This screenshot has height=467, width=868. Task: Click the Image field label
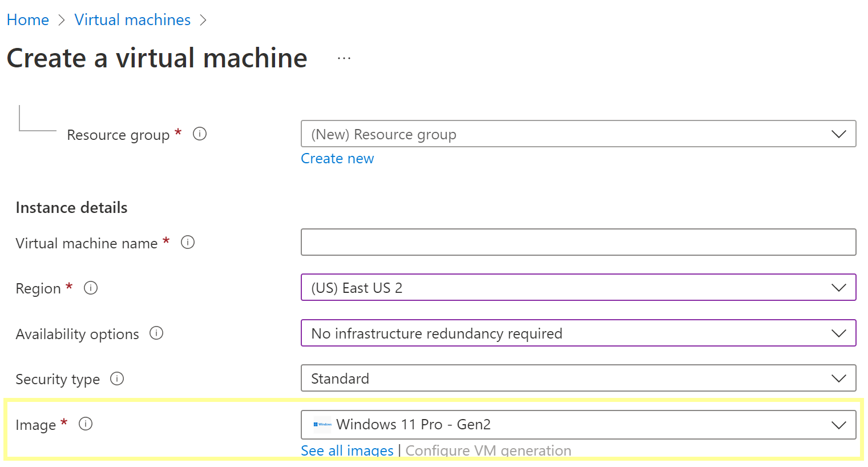[x=35, y=425]
